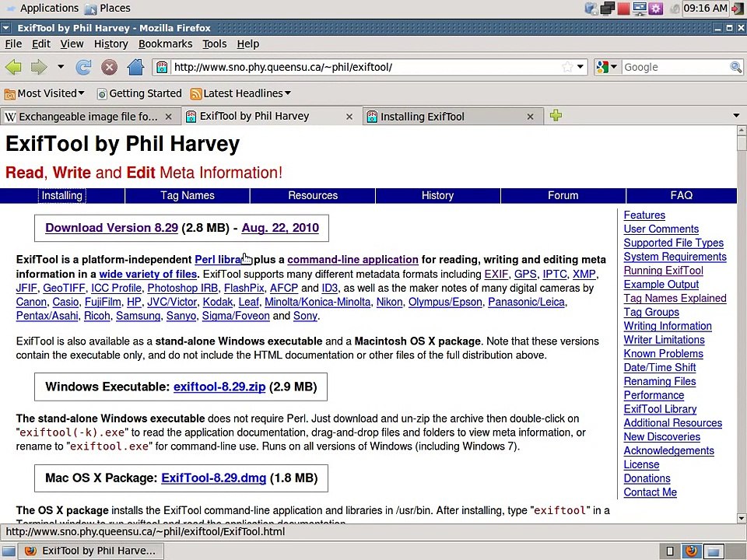Click the red Stop loading icon

tap(109, 67)
